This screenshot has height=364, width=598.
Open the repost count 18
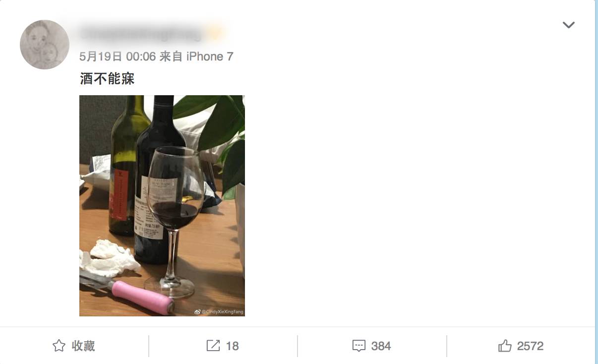(233, 346)
